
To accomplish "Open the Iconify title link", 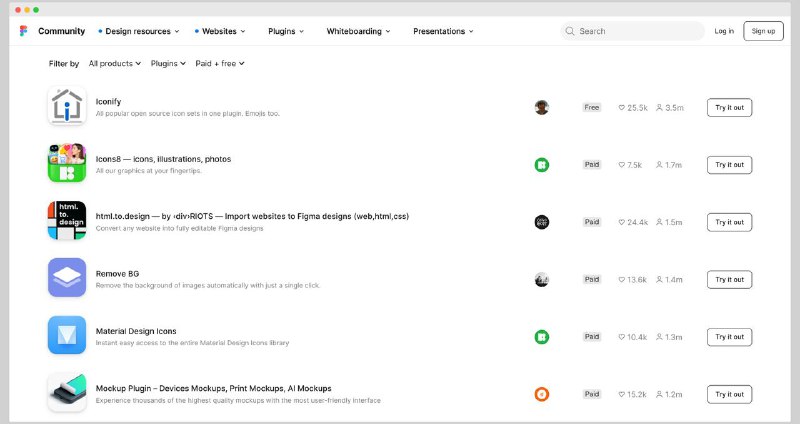I will (108, 102).
